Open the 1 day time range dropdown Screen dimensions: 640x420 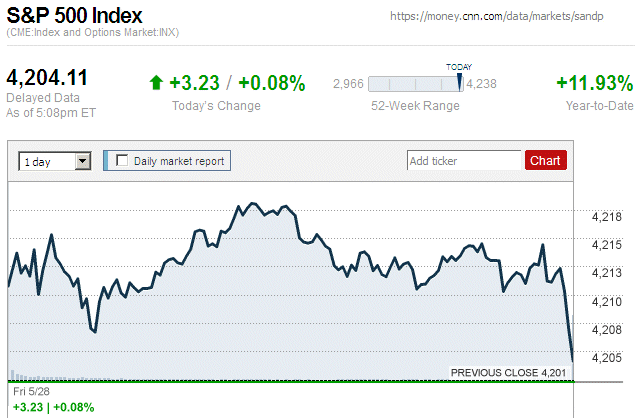tap(55, 161)
